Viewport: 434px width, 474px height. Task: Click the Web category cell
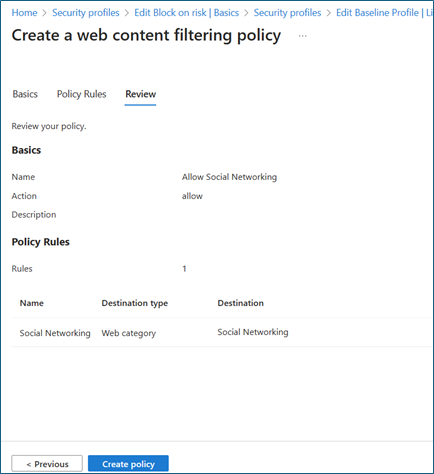(129, 333)
